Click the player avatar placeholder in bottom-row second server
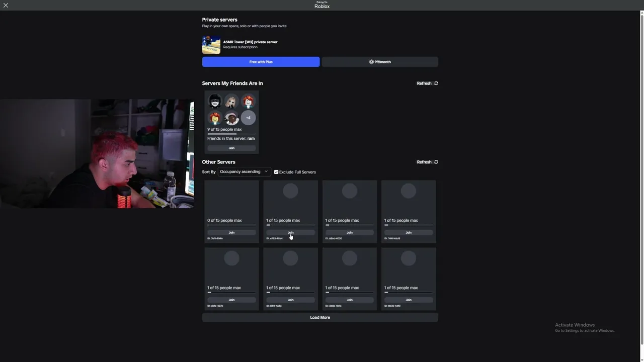 pos(290,258)
